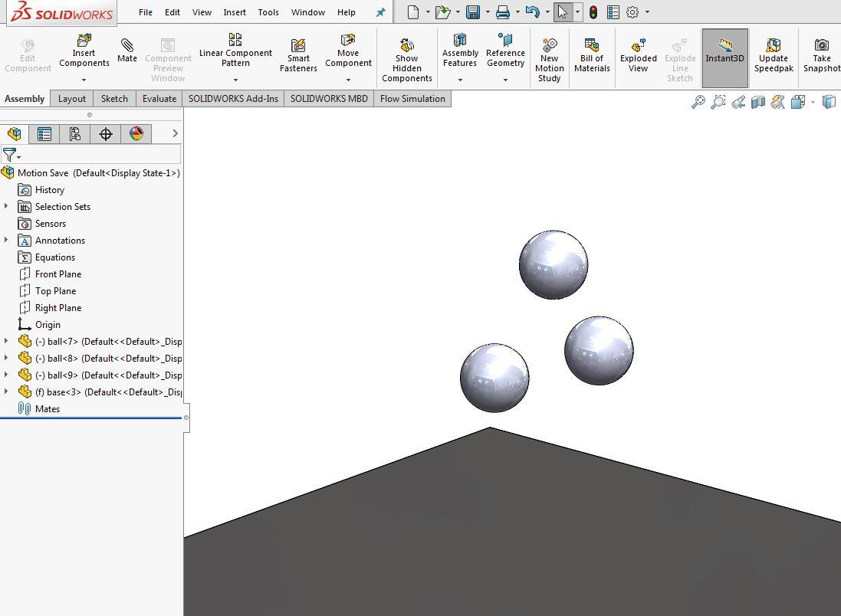Toggle Instant3D off
The height and width of the screenshot is (616, 841).
[724, 57]
